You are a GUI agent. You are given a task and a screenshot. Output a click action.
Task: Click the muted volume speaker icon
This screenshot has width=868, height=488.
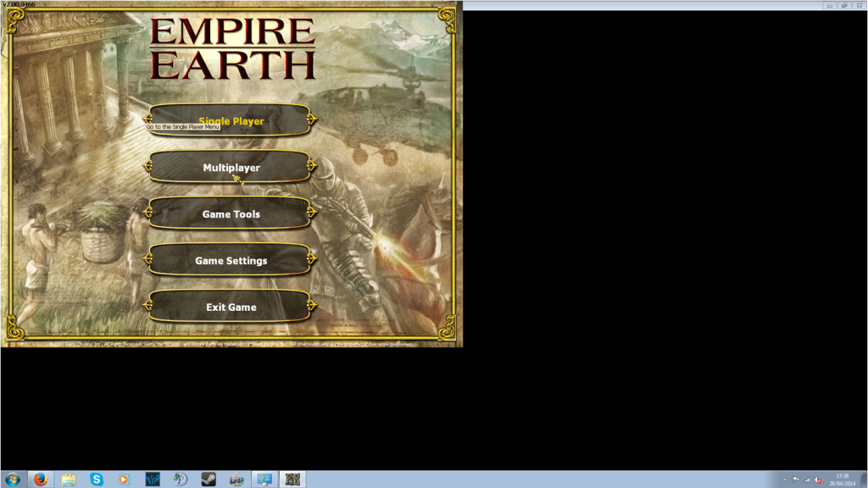coord(818,480)
